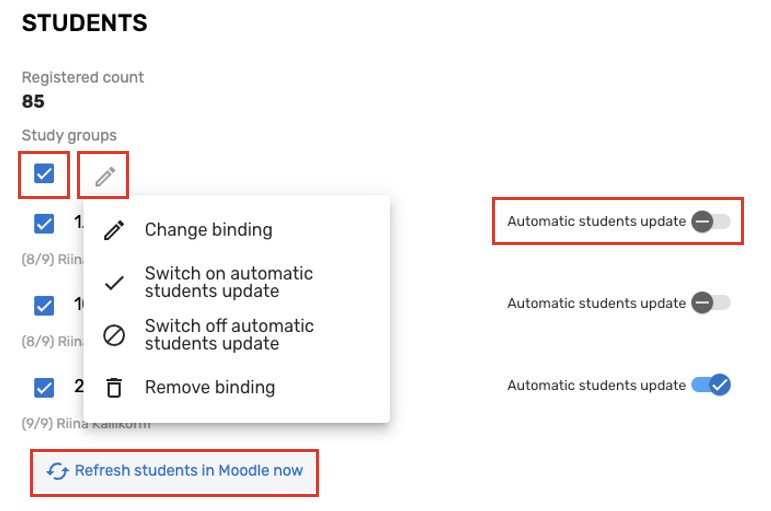Viewport: 771px width, 511px height.
Task: Choose Switch off automatic students update
Action: click(x=229, y=335)
